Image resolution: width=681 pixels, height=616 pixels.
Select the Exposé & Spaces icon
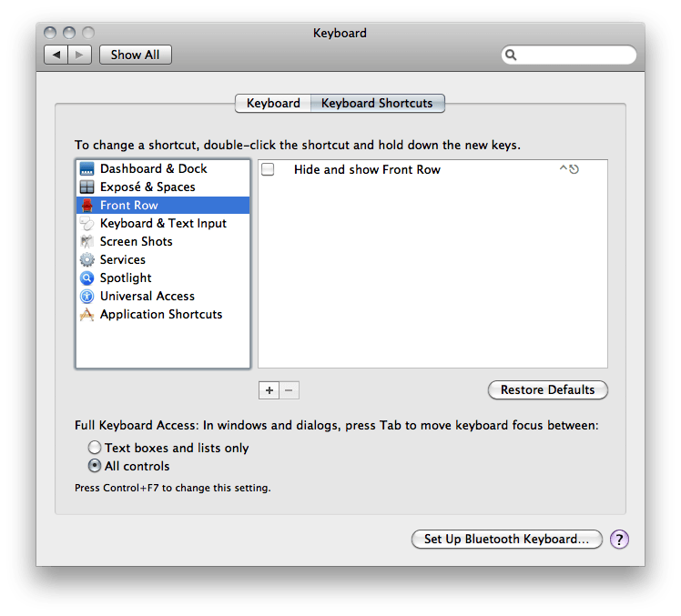pos(87,187)
